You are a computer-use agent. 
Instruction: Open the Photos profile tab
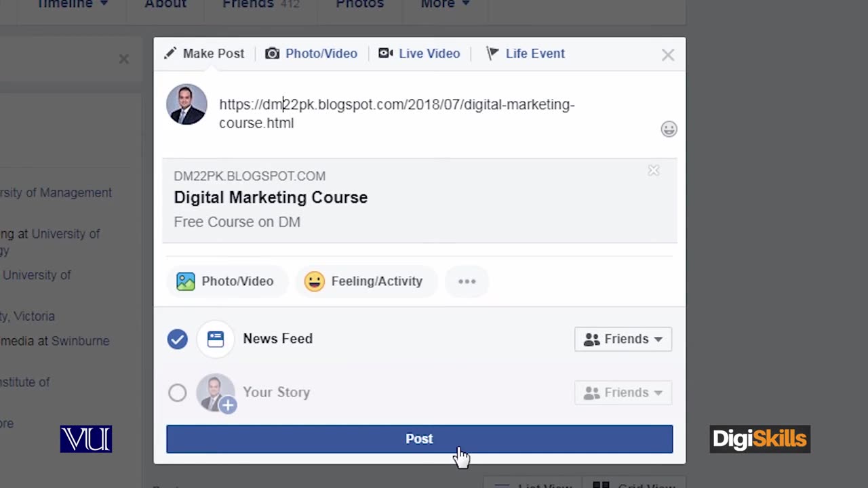(x=360, y=4)
